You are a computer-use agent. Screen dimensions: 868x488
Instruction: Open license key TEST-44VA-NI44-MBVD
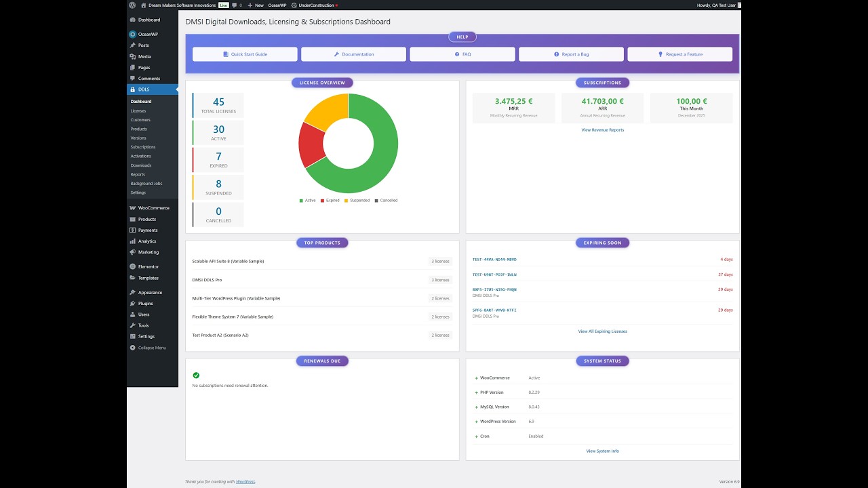click(x=494, y=260)
